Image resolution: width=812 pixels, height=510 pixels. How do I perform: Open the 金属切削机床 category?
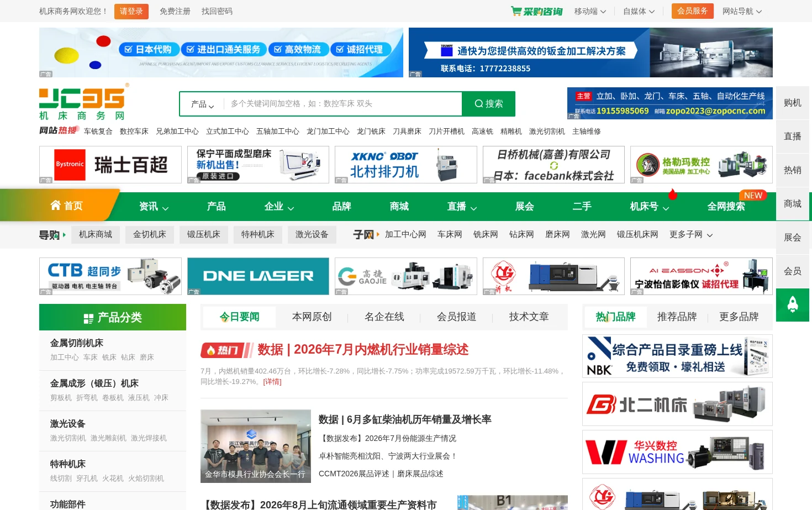77,343
